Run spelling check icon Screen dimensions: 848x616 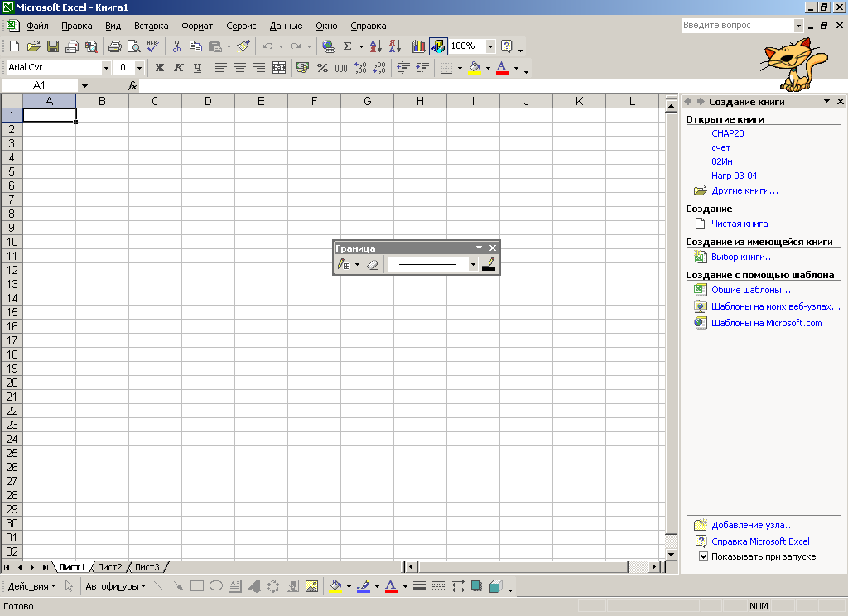153,46
